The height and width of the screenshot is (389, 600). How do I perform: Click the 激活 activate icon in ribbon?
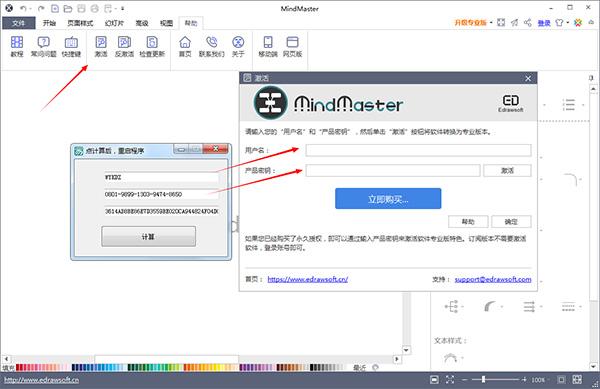click(x=101, y=46)
